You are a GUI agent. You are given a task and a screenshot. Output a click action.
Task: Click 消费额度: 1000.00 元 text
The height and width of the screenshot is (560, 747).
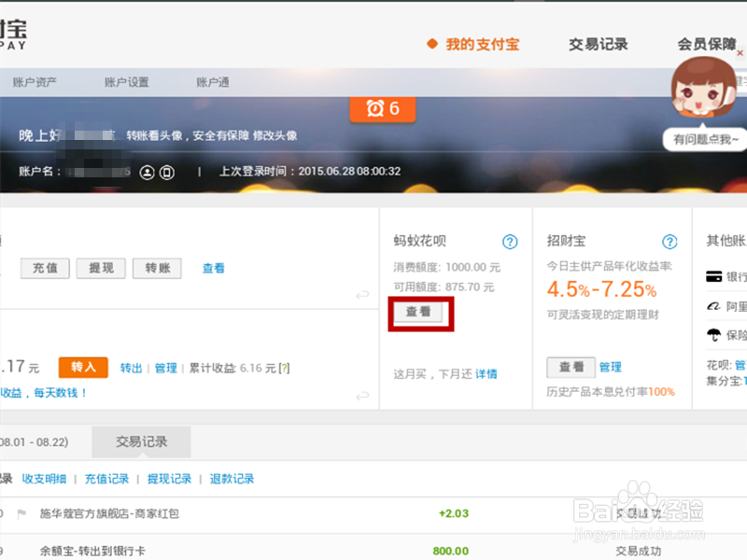coord(447,267)
